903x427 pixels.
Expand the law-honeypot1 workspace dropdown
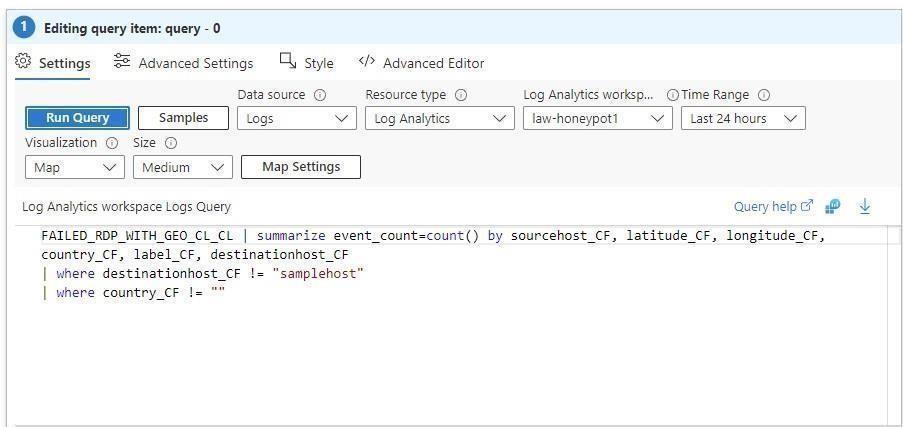pyautogui.click(x=598, y=118)
